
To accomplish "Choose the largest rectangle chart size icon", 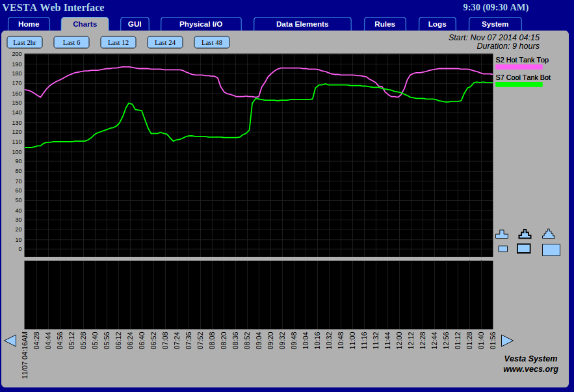I will click(551, 250).
